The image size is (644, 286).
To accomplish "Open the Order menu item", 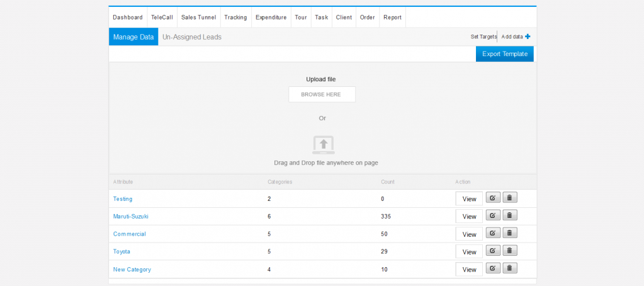I will click(x=368, y=17).
